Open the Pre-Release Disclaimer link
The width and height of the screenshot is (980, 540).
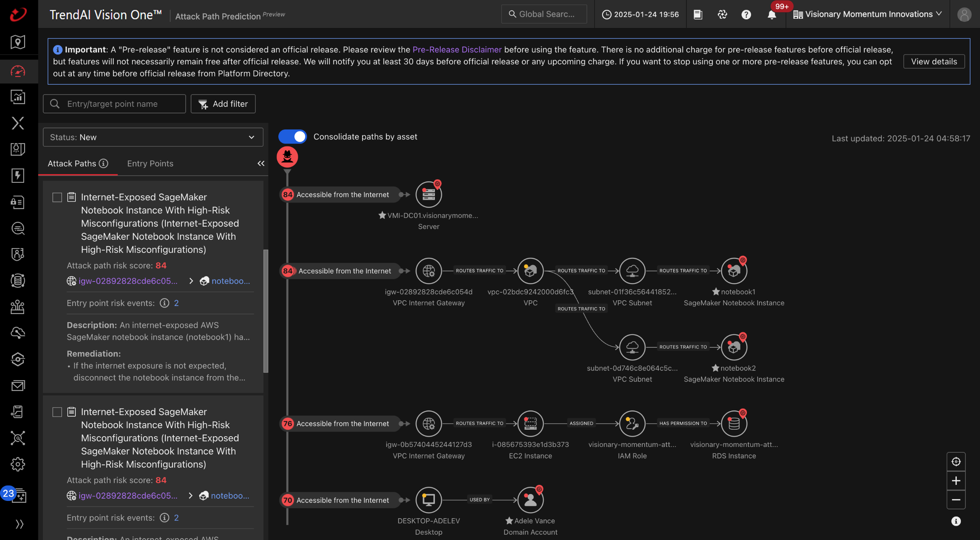(x=457, y=49)
